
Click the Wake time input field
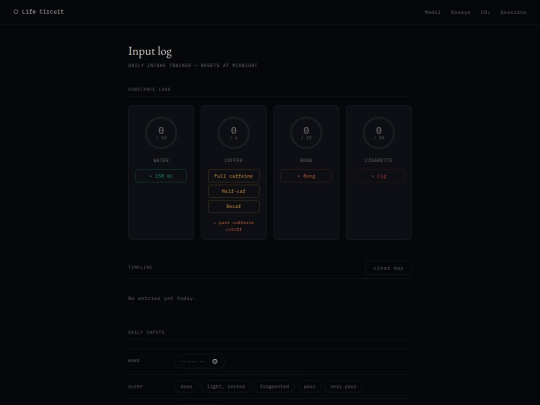pos(200,361)
